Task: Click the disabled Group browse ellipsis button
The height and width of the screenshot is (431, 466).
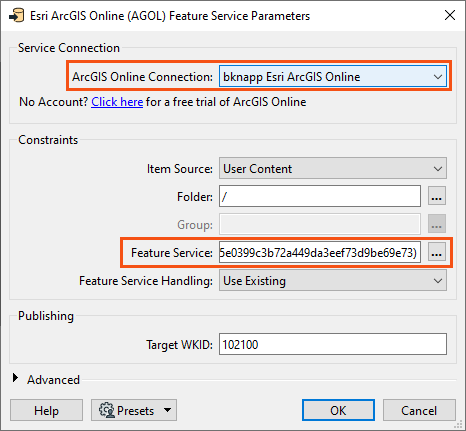Action: (437, 224)
